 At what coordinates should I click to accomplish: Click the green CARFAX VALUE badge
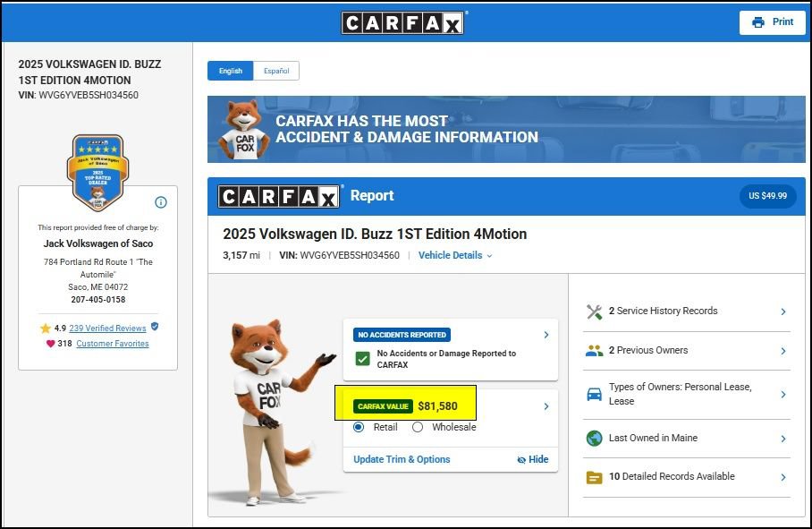pos(383,406)
